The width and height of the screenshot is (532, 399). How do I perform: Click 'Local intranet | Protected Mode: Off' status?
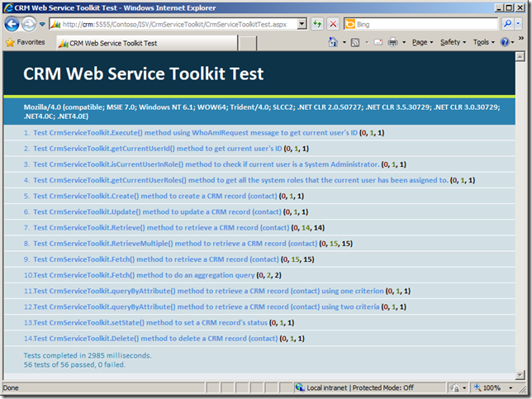click(x=360, y=387)
